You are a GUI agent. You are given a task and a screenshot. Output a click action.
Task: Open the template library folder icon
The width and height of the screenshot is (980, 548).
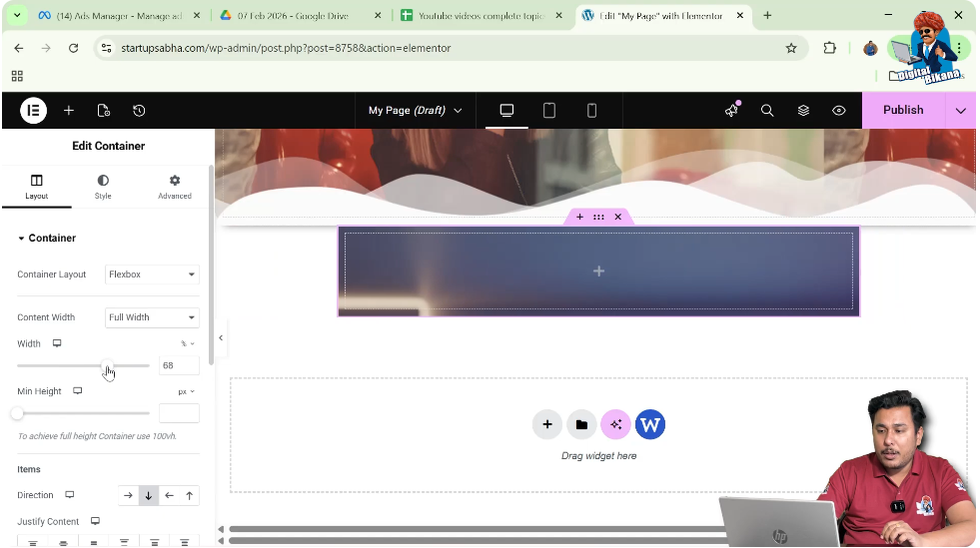[x=581, y=424]
